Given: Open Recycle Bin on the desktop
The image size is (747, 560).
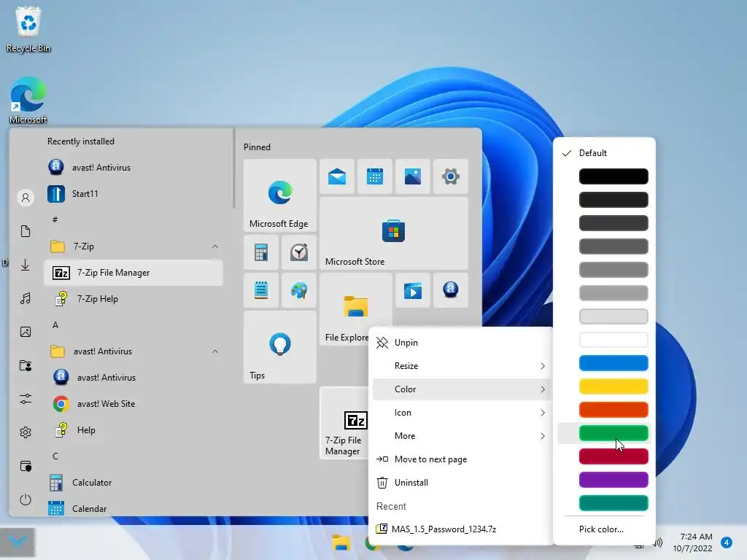Looking at the screenshot, I should pyautogui.click(x=28, y=29).
